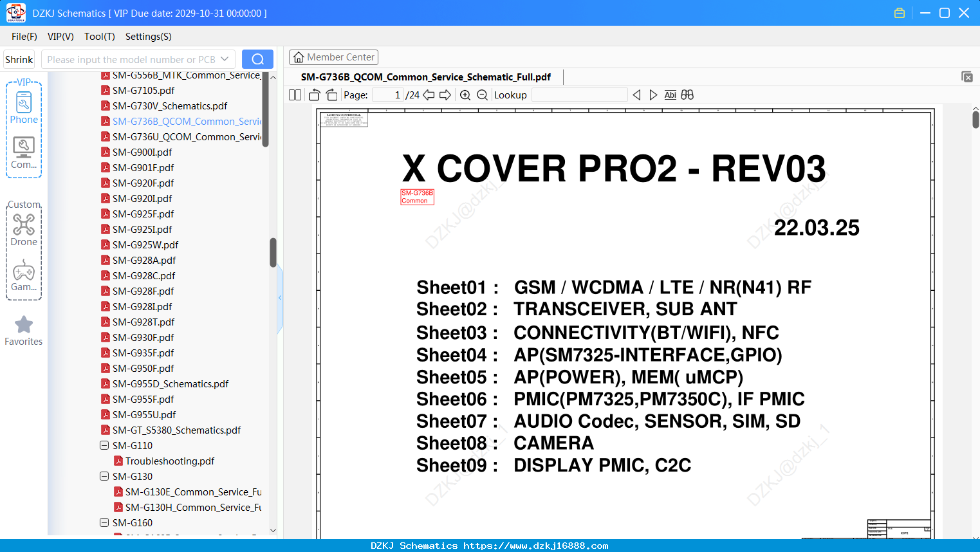
Task: Click the Shrink button
Action: (19, 59)
